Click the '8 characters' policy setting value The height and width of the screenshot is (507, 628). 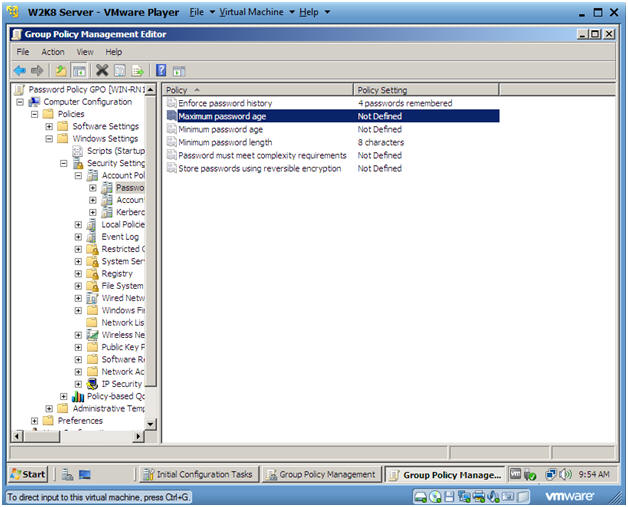381,142
